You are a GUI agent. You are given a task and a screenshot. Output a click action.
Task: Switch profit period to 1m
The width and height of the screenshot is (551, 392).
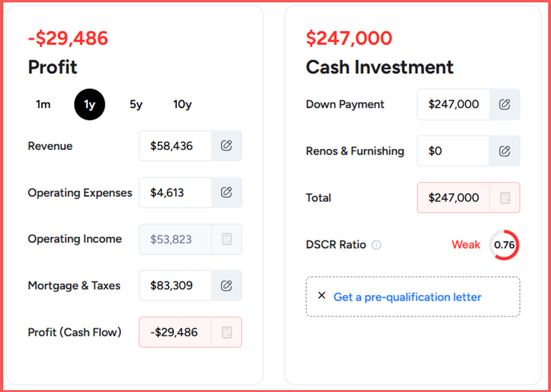click(43, 105)
